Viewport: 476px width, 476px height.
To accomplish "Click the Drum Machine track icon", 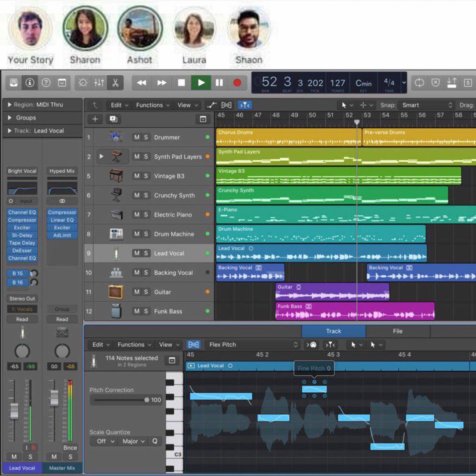I will [x=116, y=234].
